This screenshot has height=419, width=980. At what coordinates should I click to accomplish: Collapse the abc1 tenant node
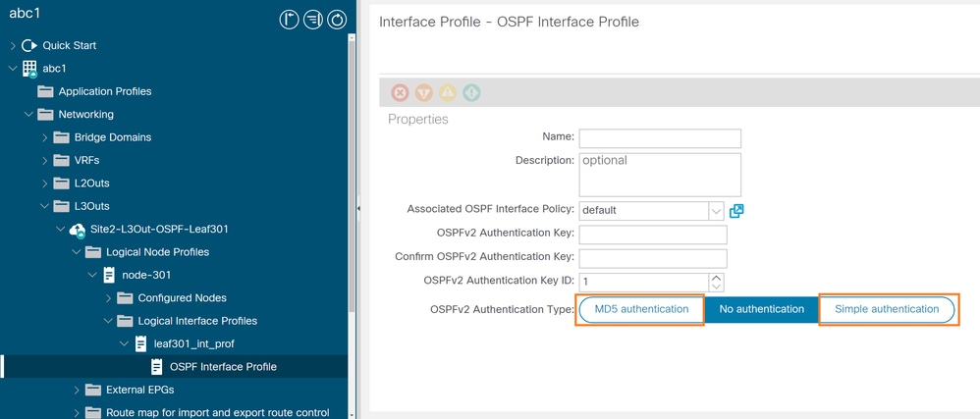(13, 69)
